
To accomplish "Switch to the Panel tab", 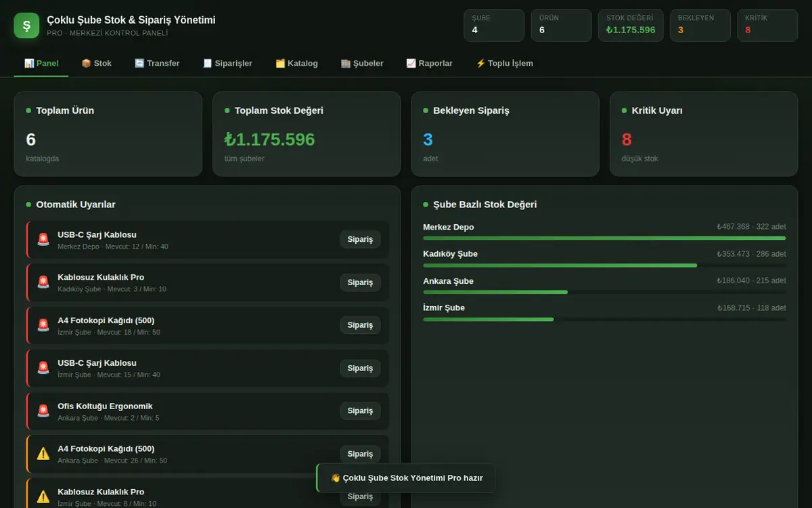I will pyautogui.click(x=41, y=63).
